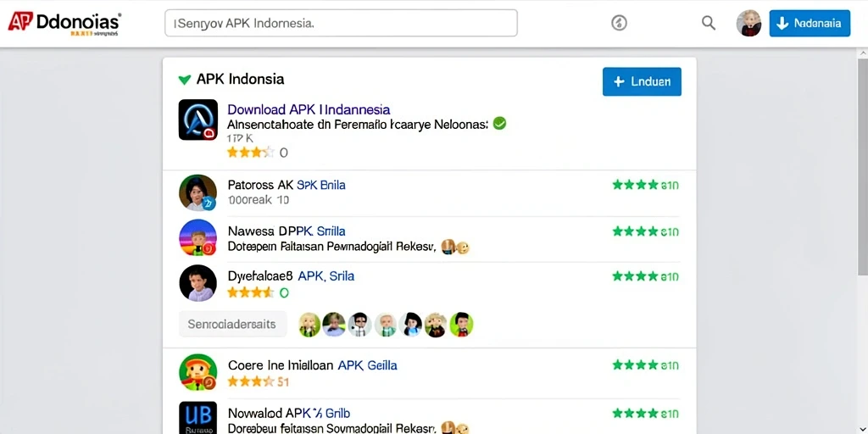Click the green character icon of Coere Ine
868x434 pixels.
(198, 372)
